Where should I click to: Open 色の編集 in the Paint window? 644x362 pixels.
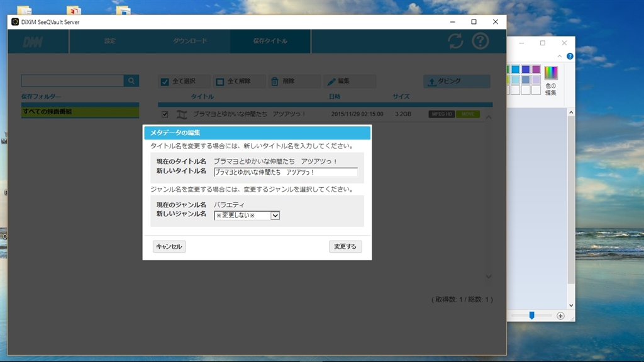coord(551,80)
